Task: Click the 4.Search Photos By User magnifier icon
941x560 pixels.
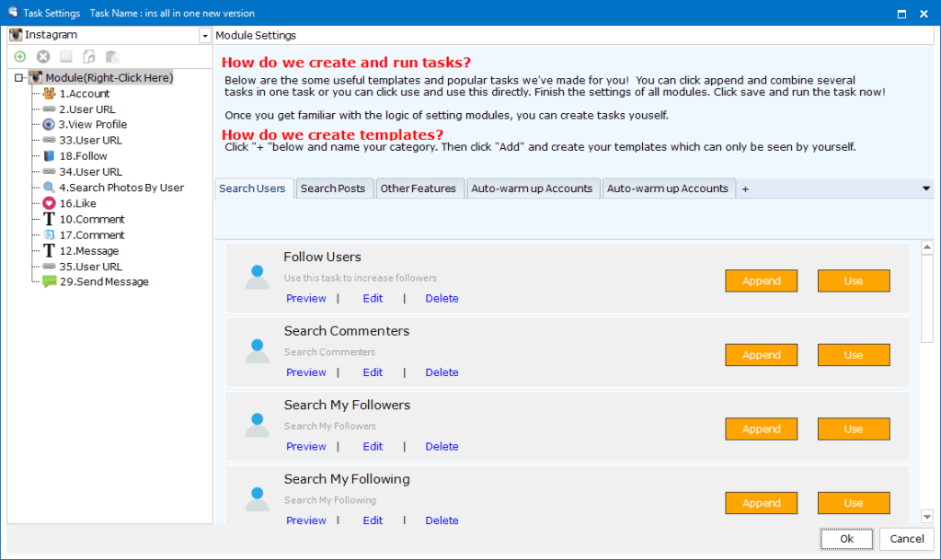Action: pos(49,188)
